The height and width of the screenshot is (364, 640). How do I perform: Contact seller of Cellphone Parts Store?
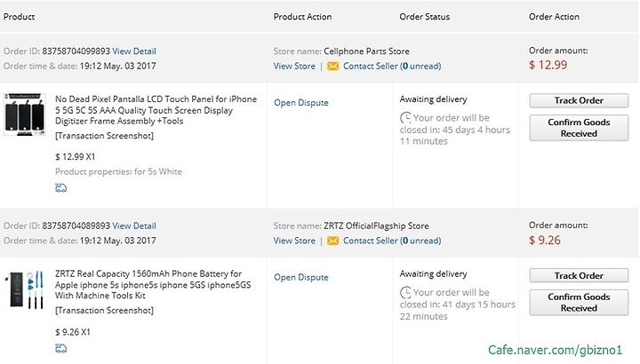click(x=392, y=66)
